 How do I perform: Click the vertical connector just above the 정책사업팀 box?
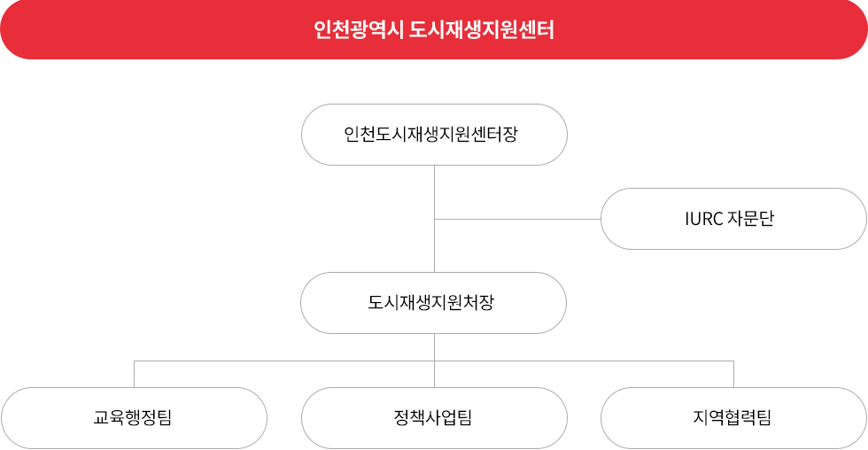pyautogui.click(x=435, y=376)
